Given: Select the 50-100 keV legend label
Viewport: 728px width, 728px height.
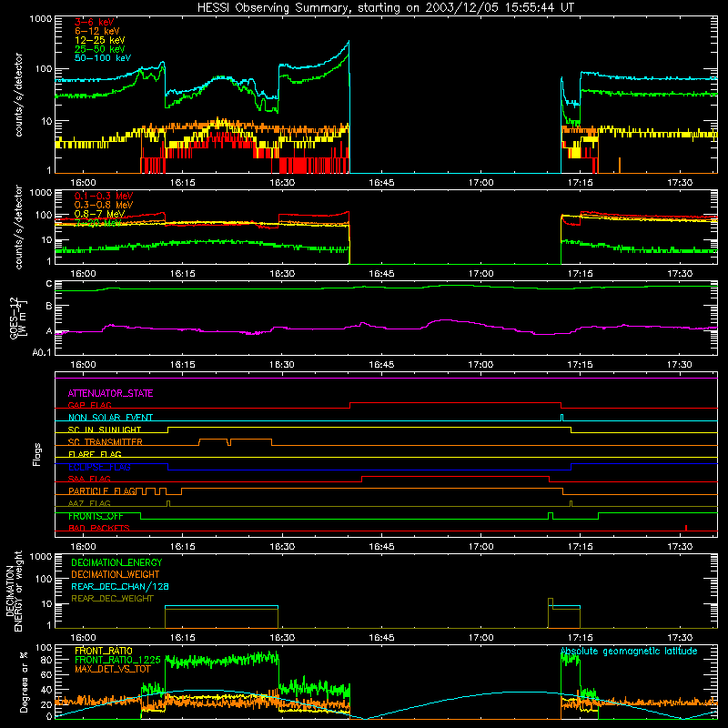Looking at the screenshot, I should click(x=103, y=58).
